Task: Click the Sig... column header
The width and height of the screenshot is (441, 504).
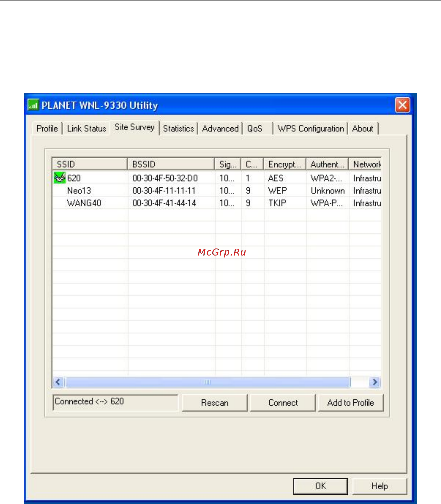Action: 228,164
